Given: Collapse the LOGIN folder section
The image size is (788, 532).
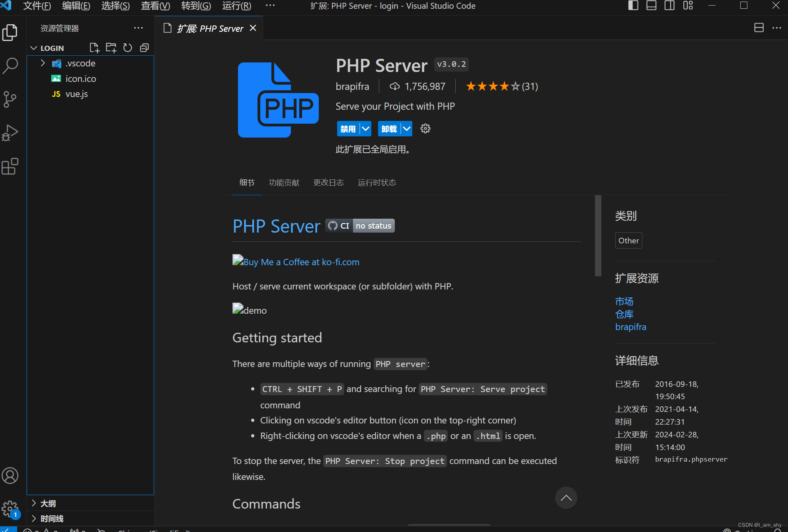Looking at the screenshot, I should coord(34,48).
